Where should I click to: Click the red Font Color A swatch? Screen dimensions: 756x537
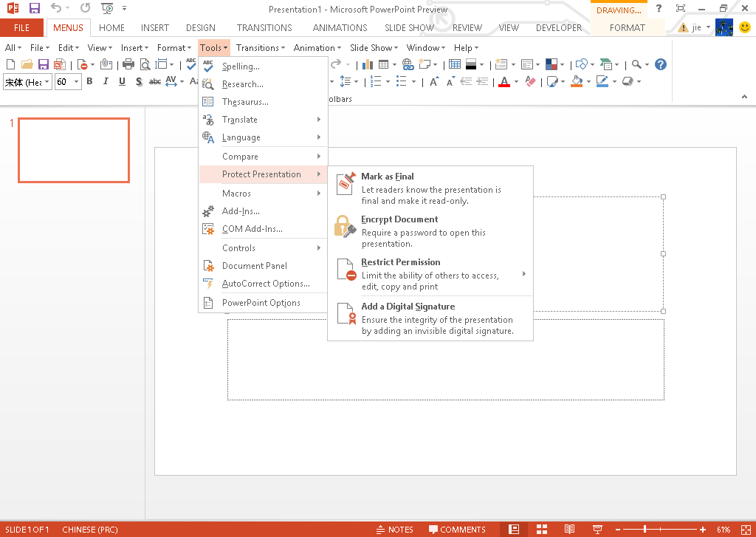pos(504,81)
